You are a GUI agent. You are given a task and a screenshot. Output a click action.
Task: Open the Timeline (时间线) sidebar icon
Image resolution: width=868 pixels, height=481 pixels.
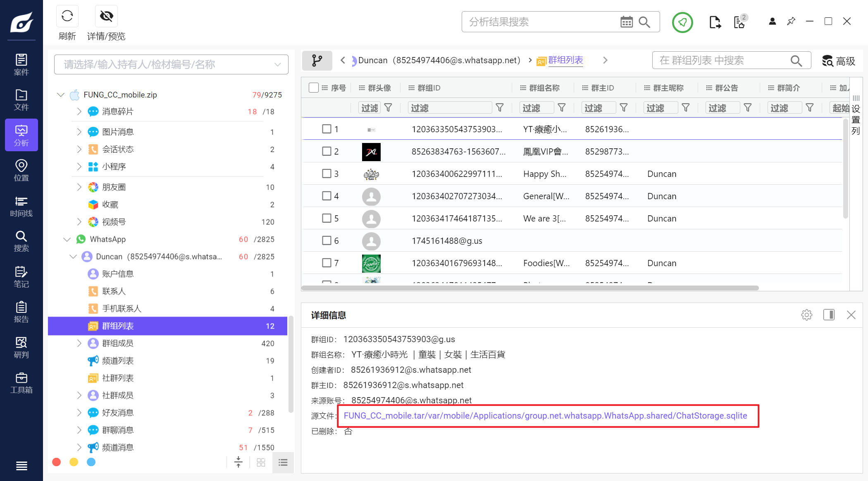pos(21,206)
